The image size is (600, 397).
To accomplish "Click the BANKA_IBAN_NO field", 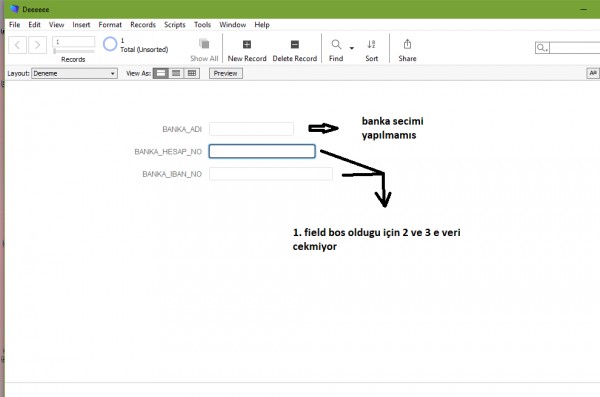I will tap(271, 174).
